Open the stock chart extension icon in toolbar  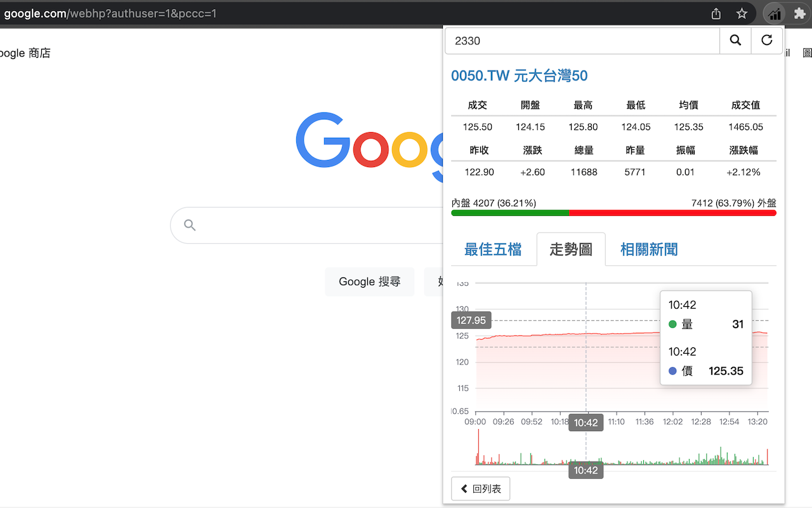tap(774, 13)
